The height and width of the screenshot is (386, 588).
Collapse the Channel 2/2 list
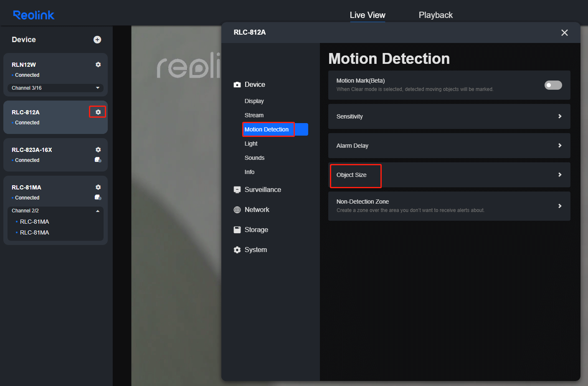pyautogui.click(x=98, y=211)
